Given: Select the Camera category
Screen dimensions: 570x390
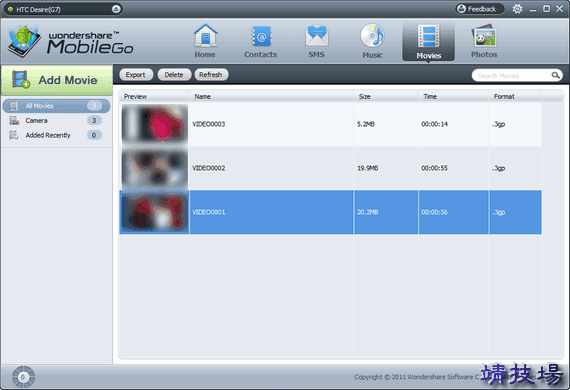Looking at the screenshot, I should 56,120.
